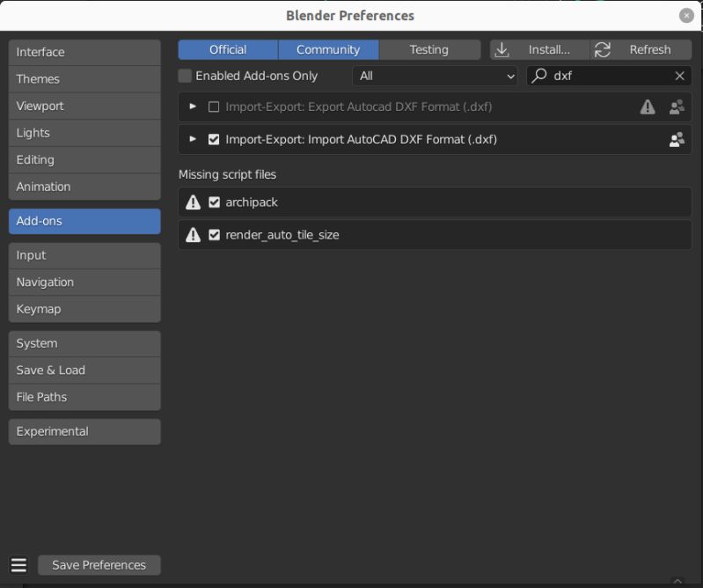
Task: Click the magnifier search icon
Action: pyautogui.click(x=538, y=76)
